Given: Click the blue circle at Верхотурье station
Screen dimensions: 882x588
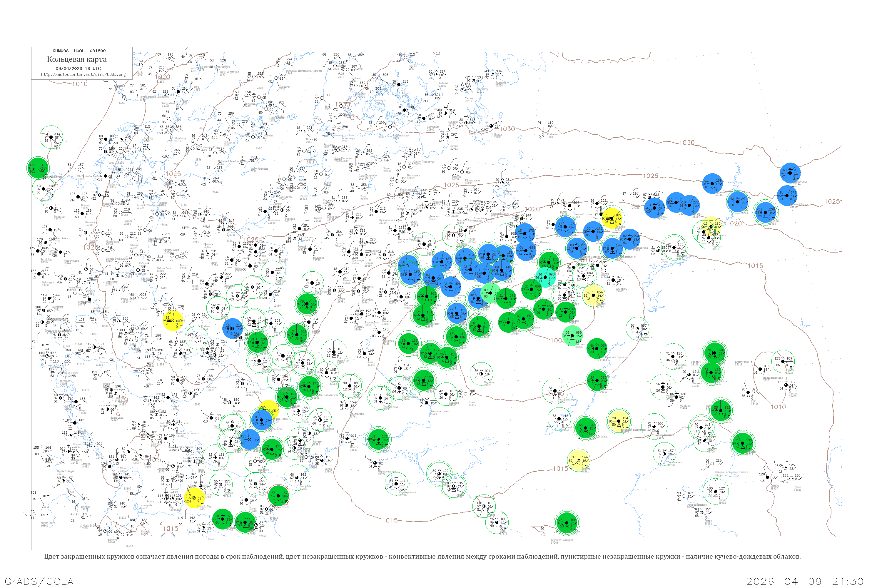Looking at the screenshot, I should point(791,173).
